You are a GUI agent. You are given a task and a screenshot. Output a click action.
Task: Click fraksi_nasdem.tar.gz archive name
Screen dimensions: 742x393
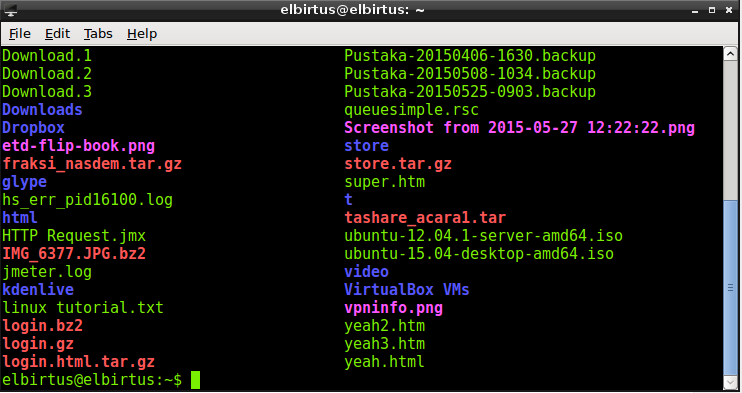[x=92, y=164]
